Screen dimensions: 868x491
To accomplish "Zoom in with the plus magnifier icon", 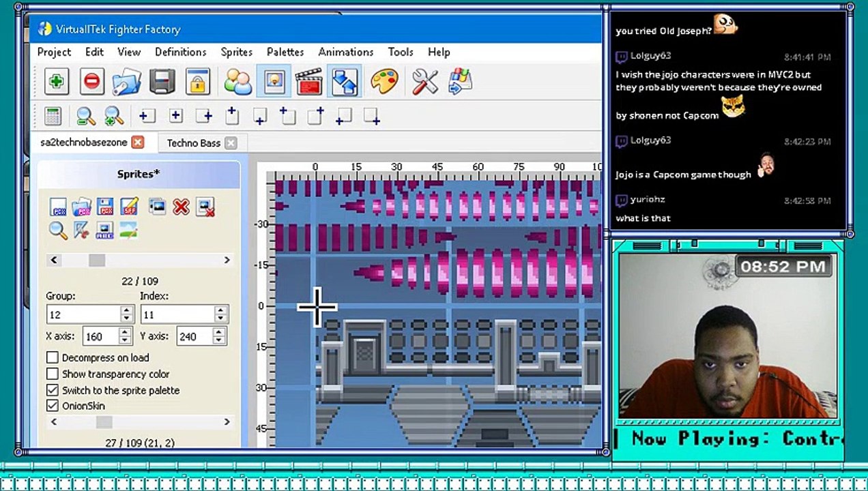I will [x=113, y=116].
